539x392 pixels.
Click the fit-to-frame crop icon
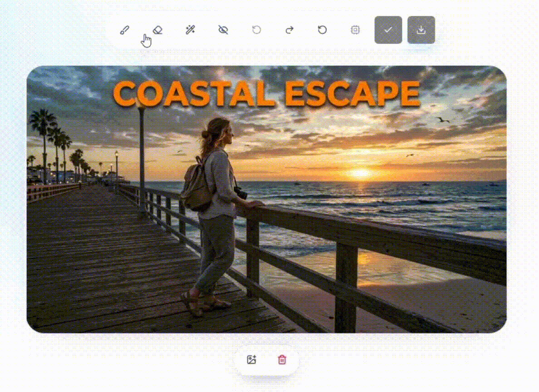pyautogui.click(x=355, y=30)
